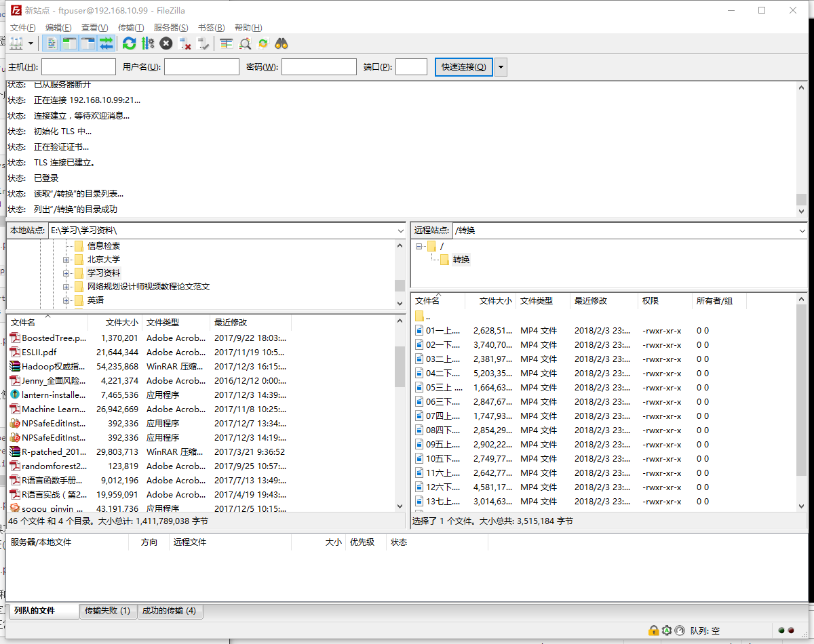The width and height of the screenshot is (814, 644).
Task: Open the binoculars file search icon
Action: point(282,43)
